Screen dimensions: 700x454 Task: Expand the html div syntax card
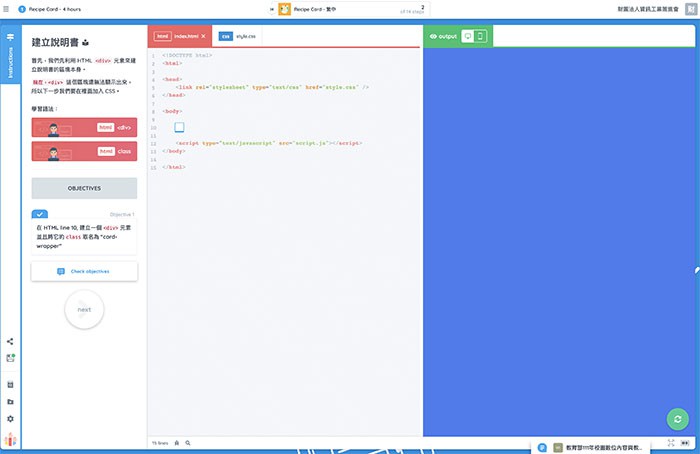point(84,128)
